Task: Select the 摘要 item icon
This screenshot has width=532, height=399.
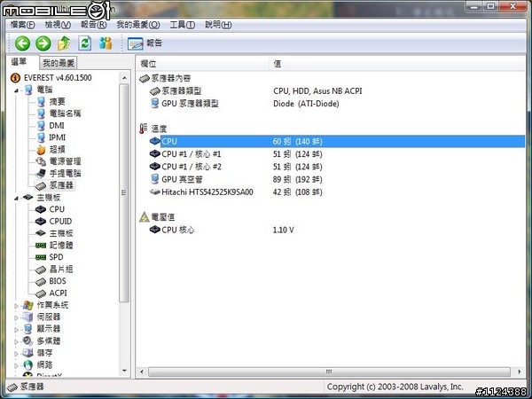Action: [x=41, y=102]
